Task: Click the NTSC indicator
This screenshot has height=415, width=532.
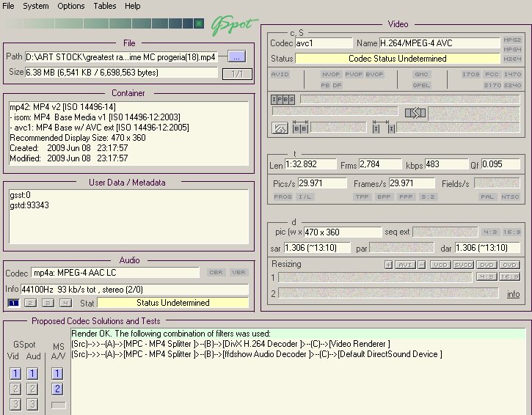Action: (510, 197)
